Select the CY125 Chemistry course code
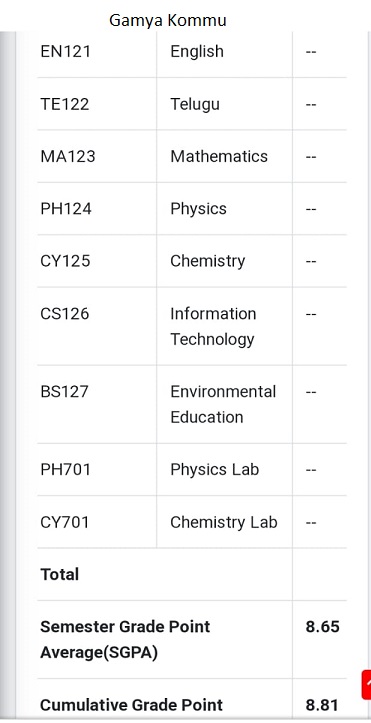Viewport: 371px width, 723px height. pos(65,261)
